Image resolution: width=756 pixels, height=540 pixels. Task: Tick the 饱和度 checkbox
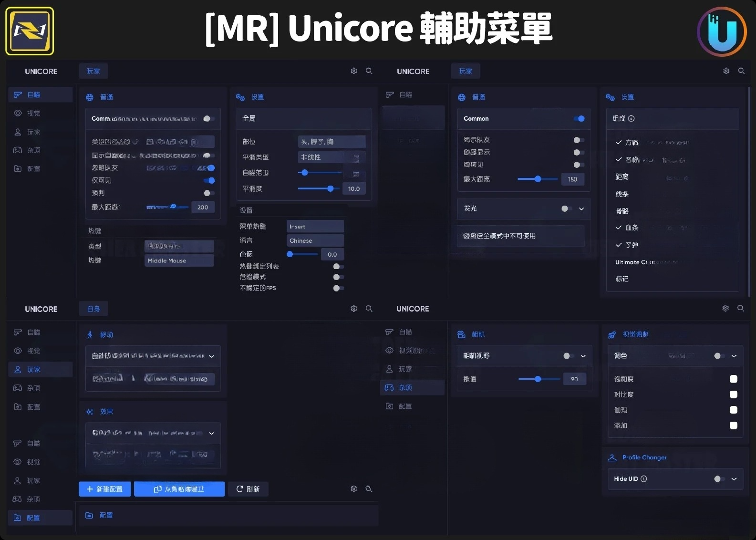coord(734,379)
